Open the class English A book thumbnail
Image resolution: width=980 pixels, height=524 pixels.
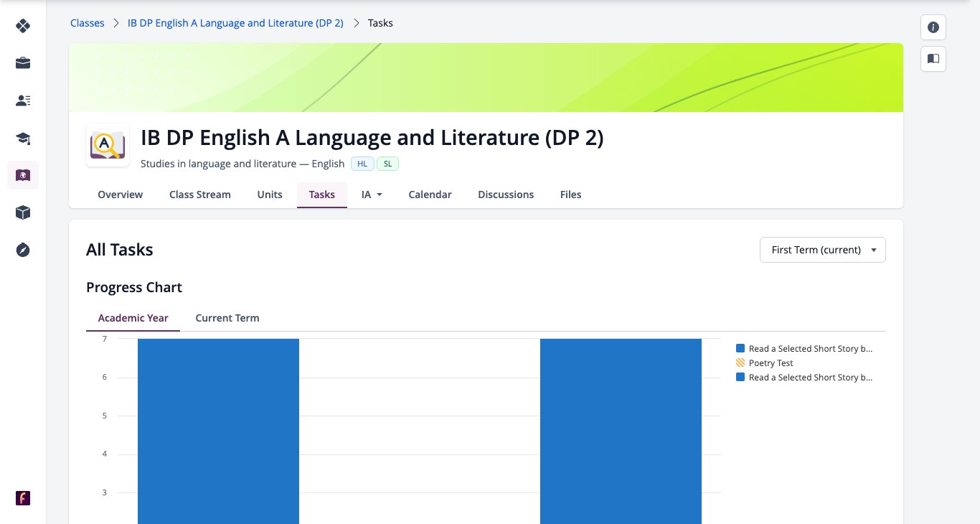108,146
